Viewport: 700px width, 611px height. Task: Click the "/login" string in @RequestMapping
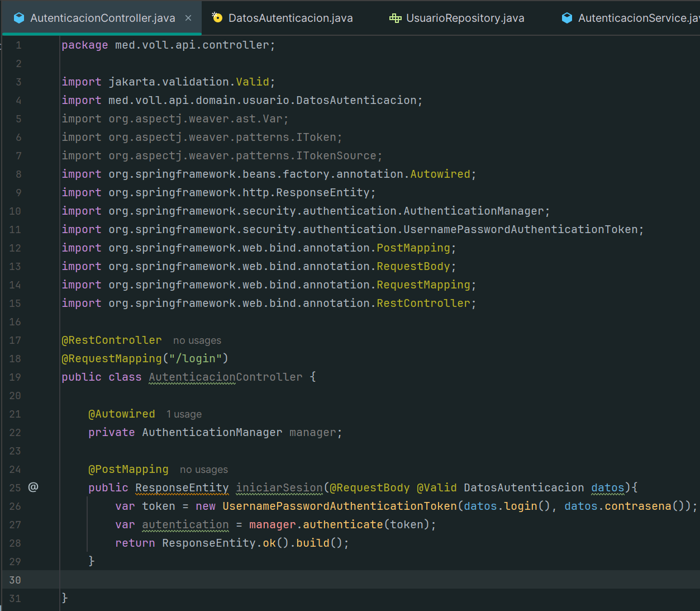196,358
